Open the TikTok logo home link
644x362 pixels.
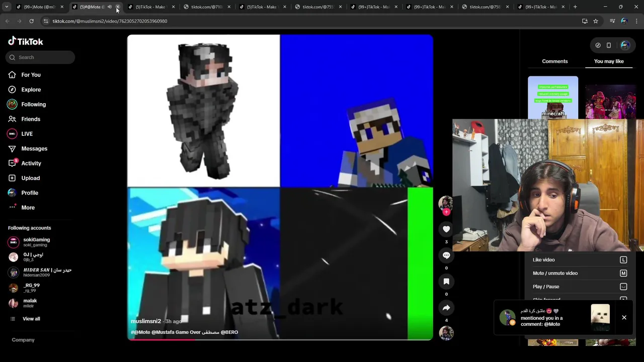pyautogui.click(x=26, y=41)
